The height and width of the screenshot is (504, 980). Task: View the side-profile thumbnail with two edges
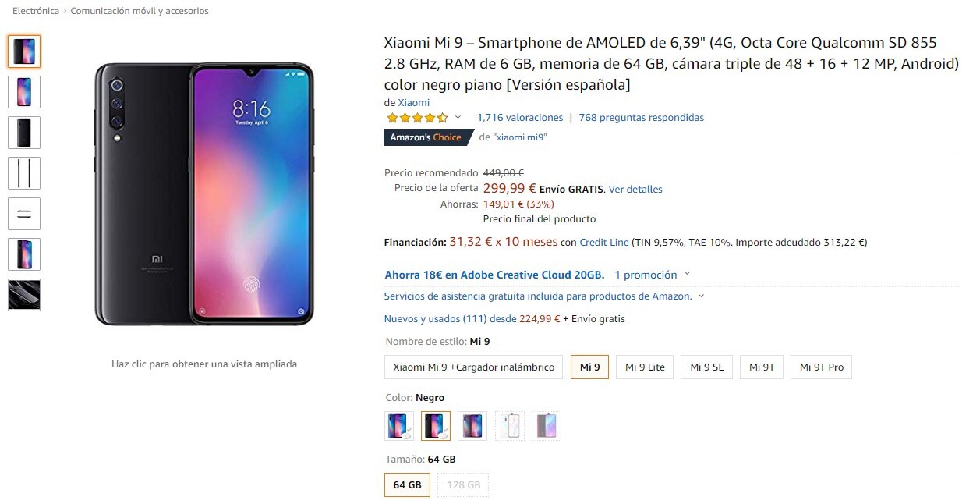[x=24, y=173]
